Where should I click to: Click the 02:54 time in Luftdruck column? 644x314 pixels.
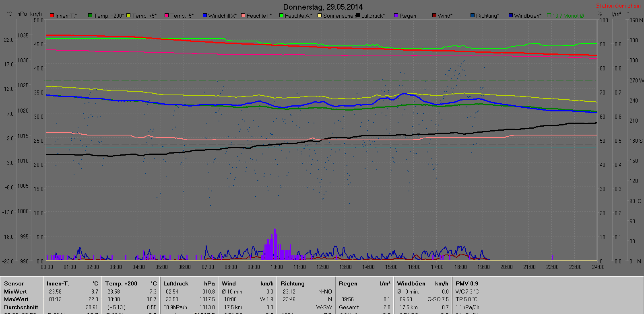coord(172,291)
